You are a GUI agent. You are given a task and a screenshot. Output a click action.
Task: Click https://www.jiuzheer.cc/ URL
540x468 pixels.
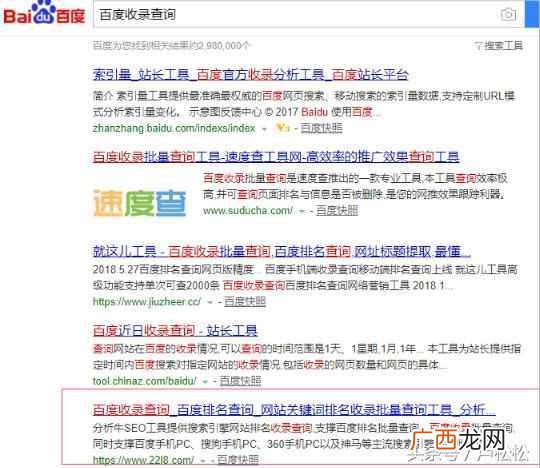(x=147, y=302)
